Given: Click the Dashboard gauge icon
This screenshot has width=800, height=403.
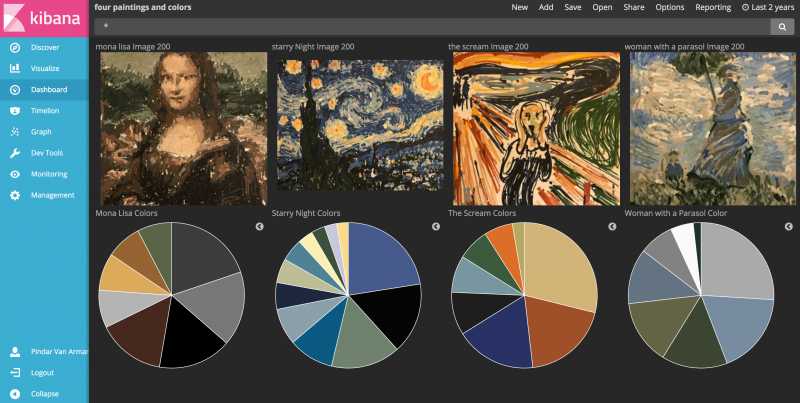Looking at the screenshot, I should (15, 90).
